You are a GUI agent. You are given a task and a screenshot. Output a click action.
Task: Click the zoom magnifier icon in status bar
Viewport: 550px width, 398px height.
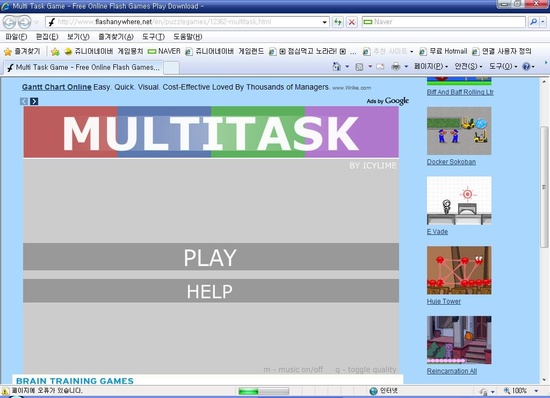(507, 391)
